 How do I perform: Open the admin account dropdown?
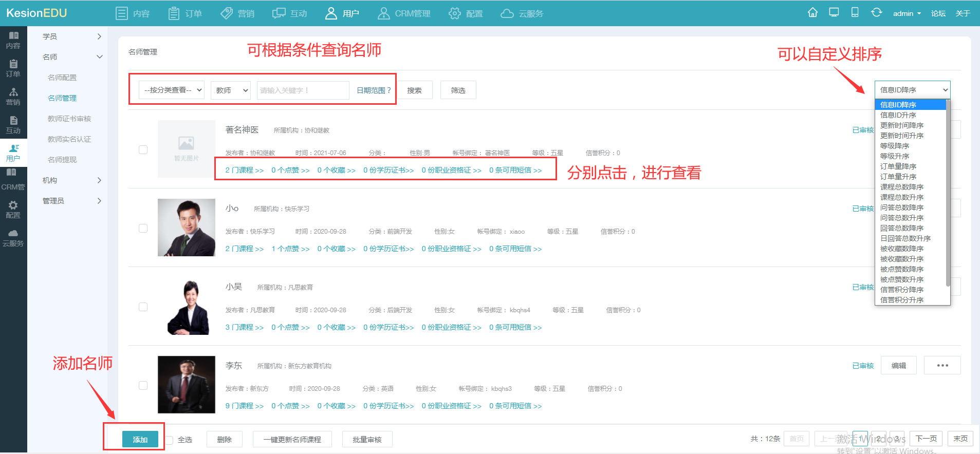point(907,13)
